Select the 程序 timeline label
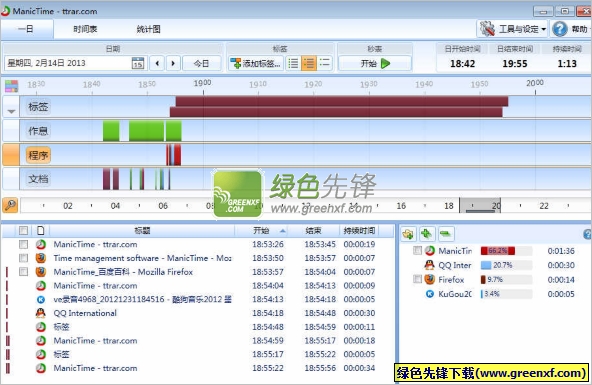 pyautogui.click(x=39, y=155)
